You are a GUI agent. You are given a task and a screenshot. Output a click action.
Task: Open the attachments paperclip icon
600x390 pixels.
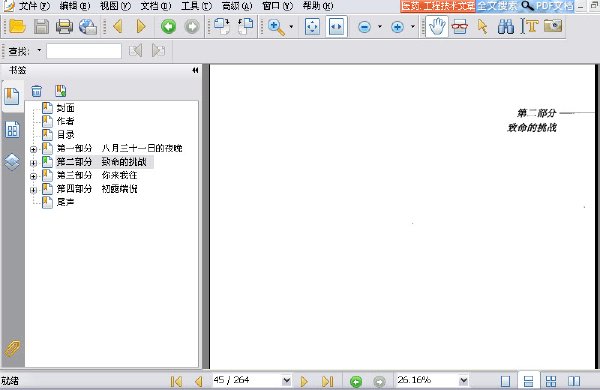(12, 348)
